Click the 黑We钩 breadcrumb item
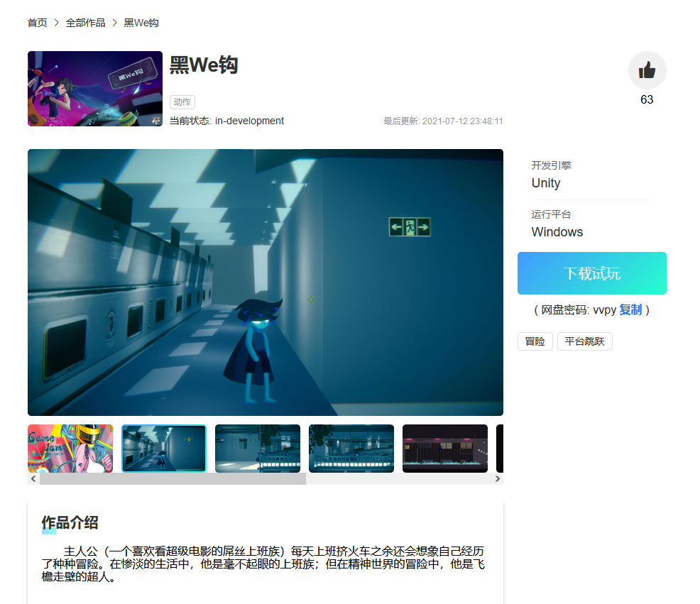The width and height of the screenshot is (700, 604). [x=141, y=23]
